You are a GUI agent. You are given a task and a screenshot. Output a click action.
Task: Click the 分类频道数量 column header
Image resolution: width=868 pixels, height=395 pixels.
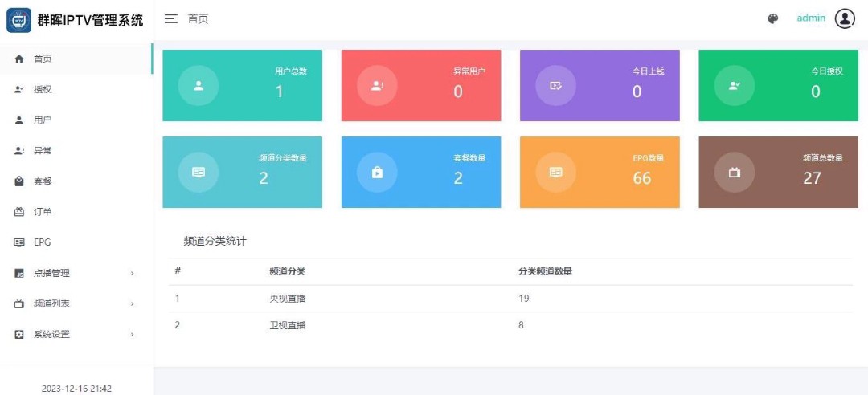(545, 271)
